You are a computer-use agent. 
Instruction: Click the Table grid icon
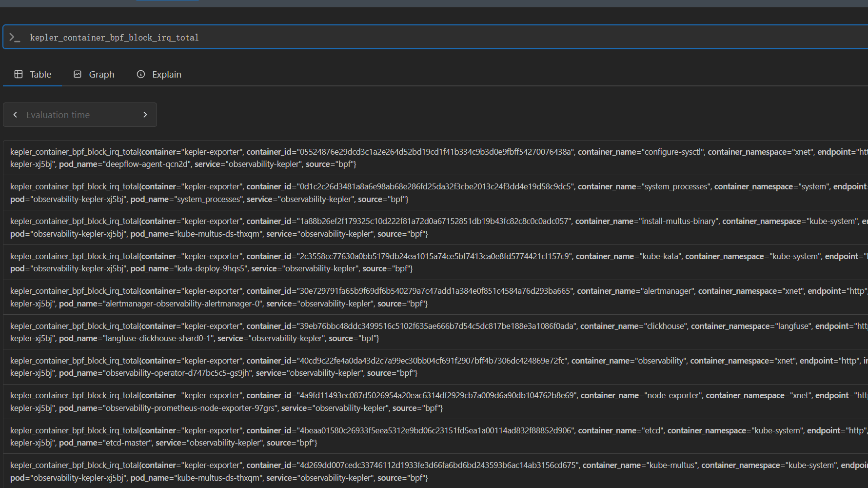tap(19, 74)
